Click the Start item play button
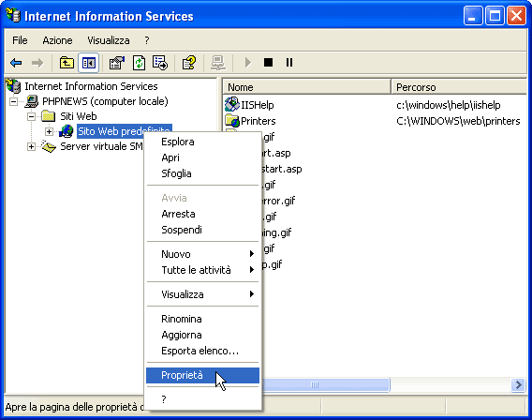The image size is (532, 420). point(247,63)
